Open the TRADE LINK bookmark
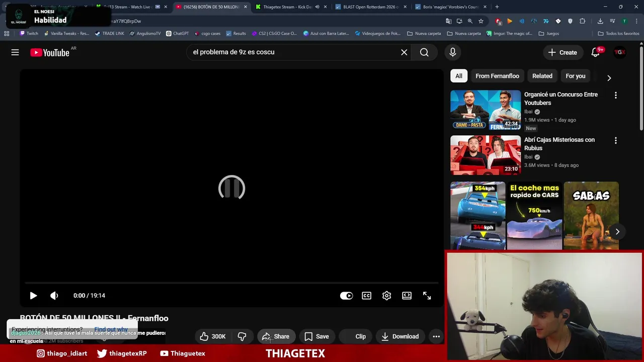 tap(109, 34)
